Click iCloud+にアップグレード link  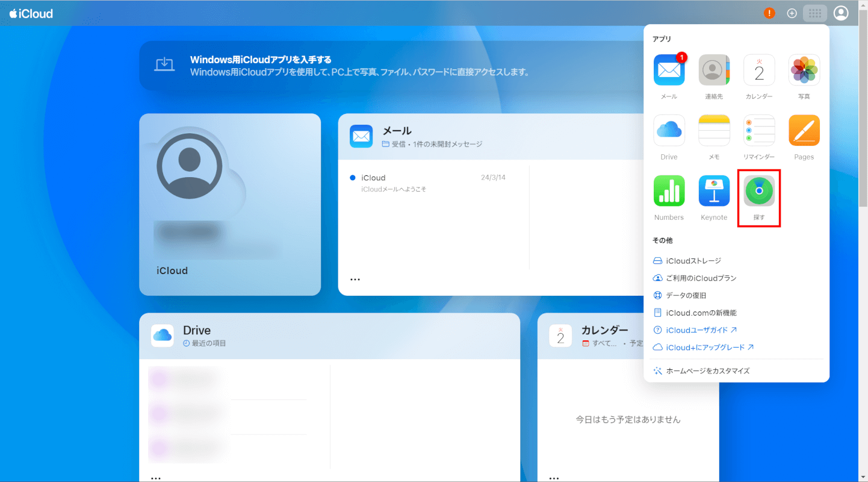click(x=704, y=348)
